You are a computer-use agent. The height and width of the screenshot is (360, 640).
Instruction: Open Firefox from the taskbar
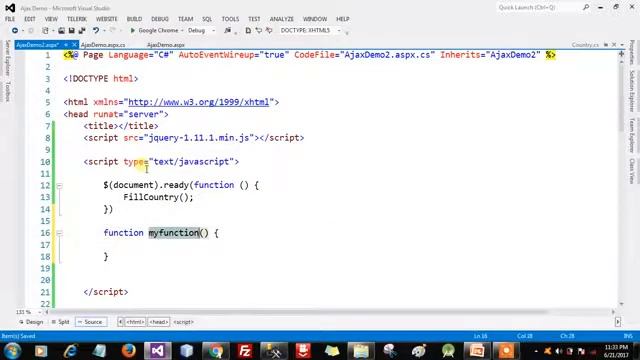click(129, 351)
